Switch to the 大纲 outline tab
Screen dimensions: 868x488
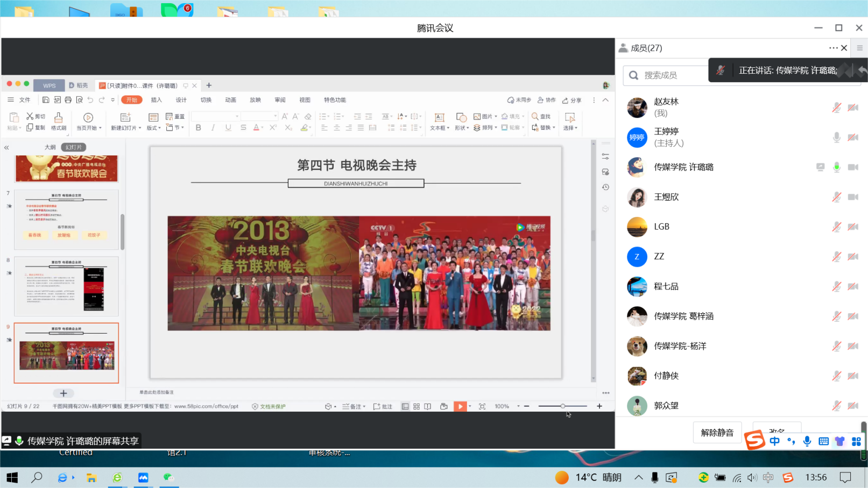pyautogui.click(x=50, y=147)
